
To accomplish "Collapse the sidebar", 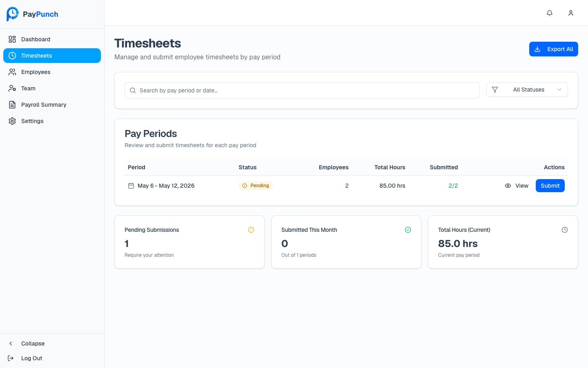I will pos(52,343).
